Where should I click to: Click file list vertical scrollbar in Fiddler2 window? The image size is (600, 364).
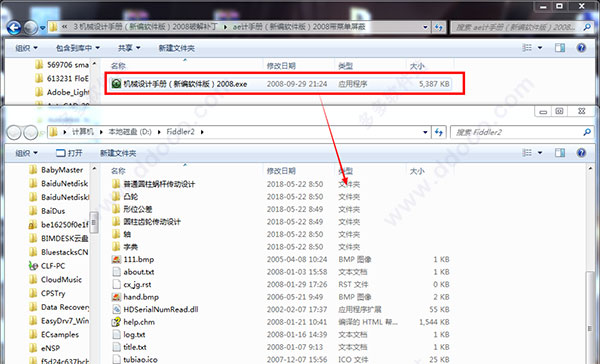590,318
